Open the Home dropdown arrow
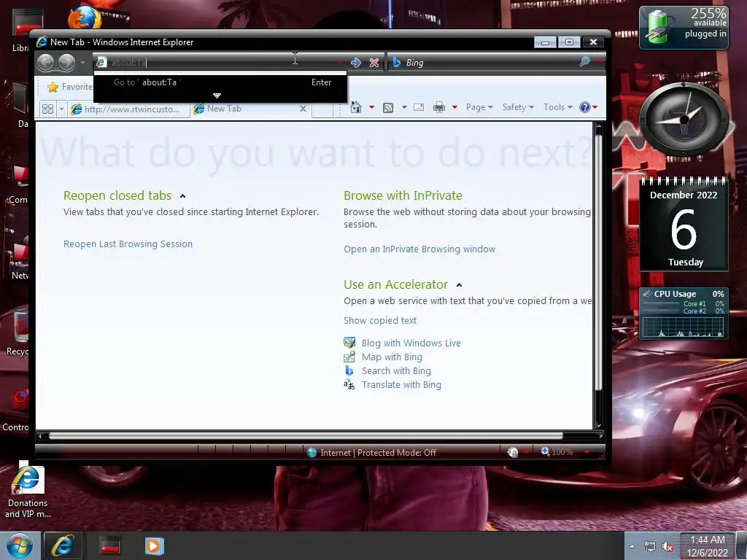The image size is (747, 560). (x=371, y=107)
